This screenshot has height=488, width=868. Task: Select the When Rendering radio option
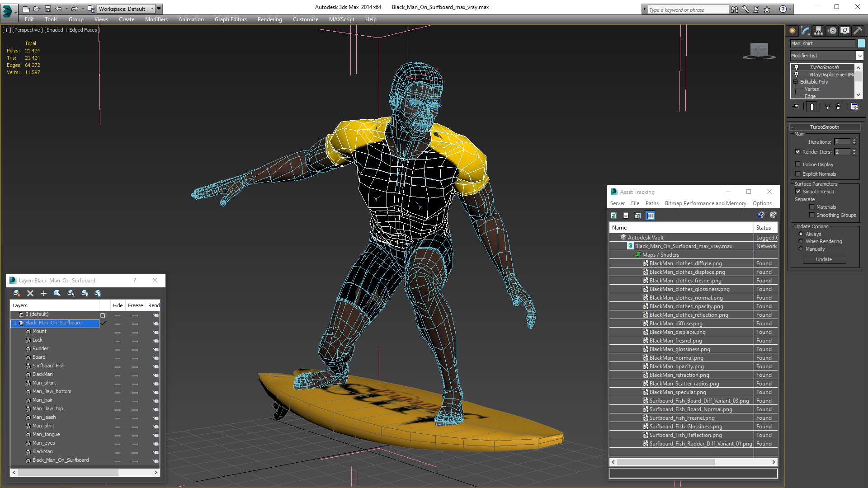(x=801, y=241)
